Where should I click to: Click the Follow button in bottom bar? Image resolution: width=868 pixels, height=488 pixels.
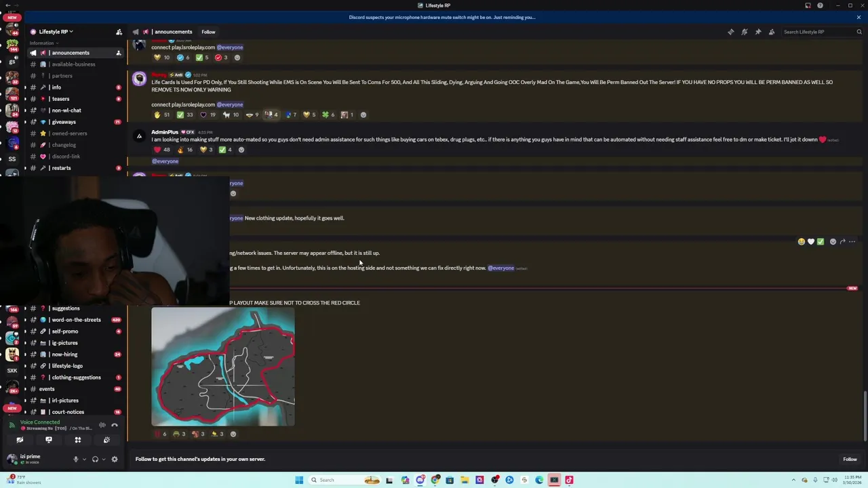850,459
